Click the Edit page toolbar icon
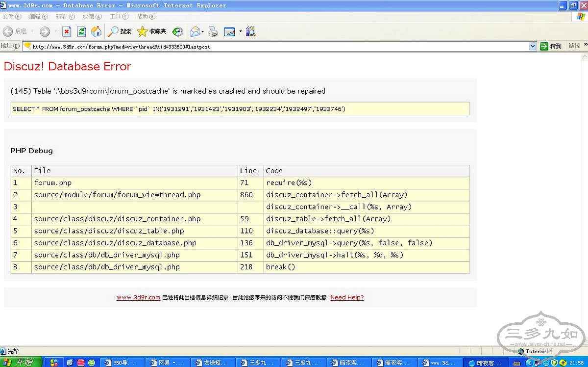Viewport: 588px width, 367px height. 229,31
